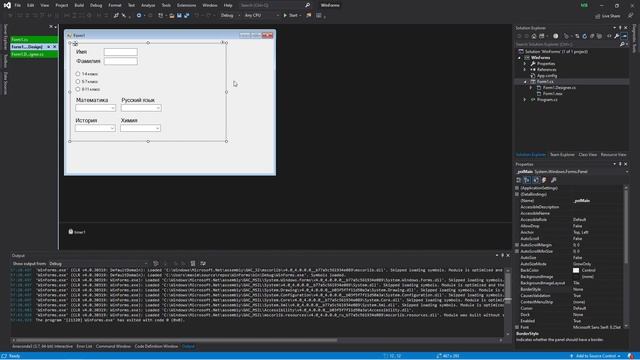Click the BackColor white color swatch
The image size is (640, 360).
click(x=576, y=270)
